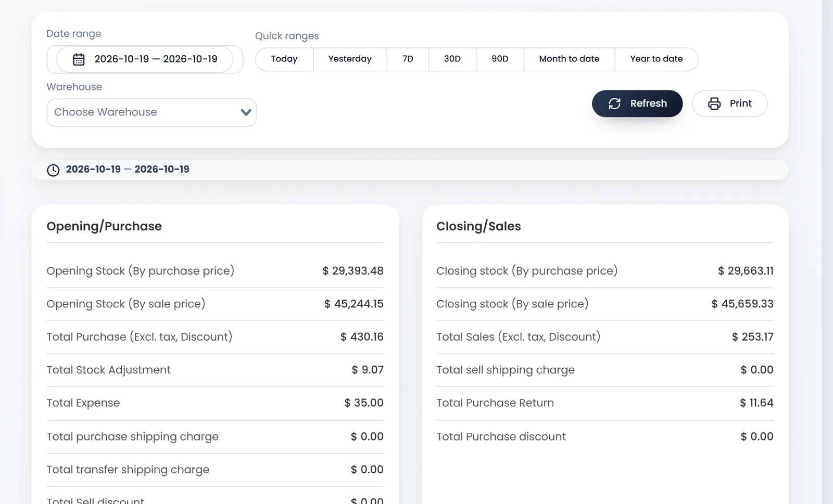Click the refresh arrows icon
The height and width of the screenshot is (504, 833).
614,104
